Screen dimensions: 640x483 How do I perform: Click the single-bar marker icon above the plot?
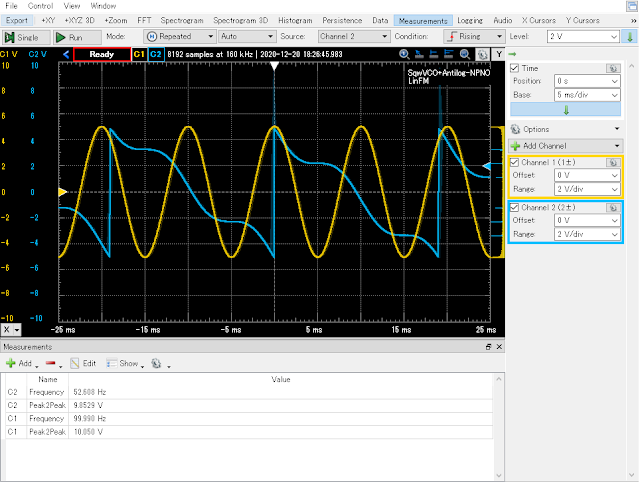(434, 54)
